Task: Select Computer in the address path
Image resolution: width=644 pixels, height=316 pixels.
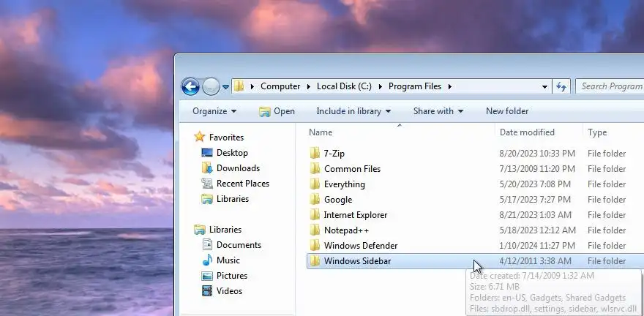Action: click(x=280, y=86)
